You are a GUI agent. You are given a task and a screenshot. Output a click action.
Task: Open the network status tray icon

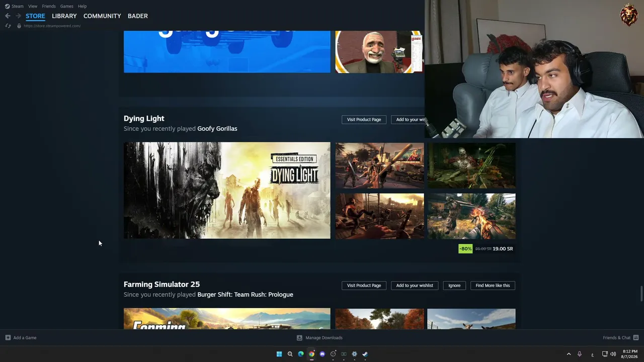605,354
